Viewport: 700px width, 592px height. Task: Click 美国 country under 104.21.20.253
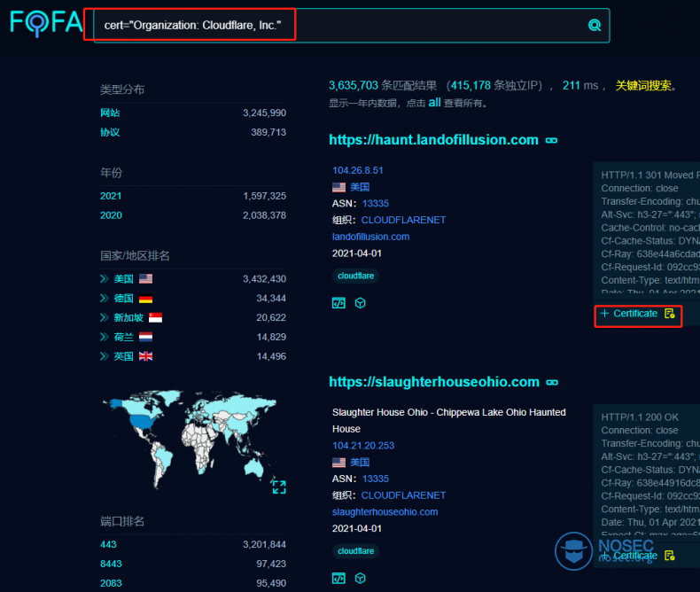coord(360,462)
